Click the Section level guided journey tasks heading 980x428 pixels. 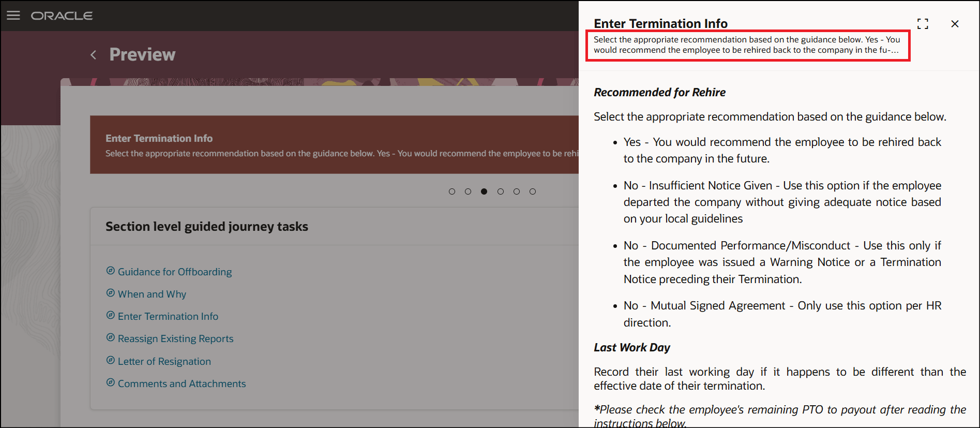pyautogui.click(x=207, y=227)
